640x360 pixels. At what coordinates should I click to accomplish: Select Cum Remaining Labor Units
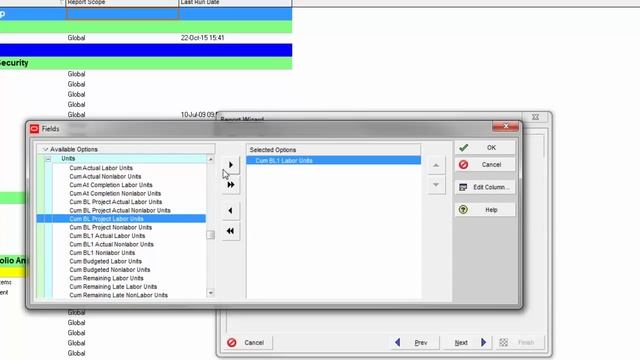[x=106, y=278]
